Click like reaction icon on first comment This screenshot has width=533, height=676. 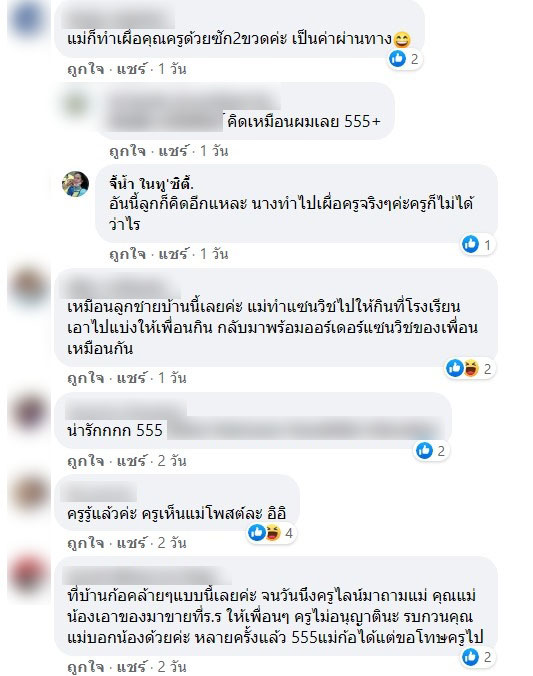click(x=397, y=58)
